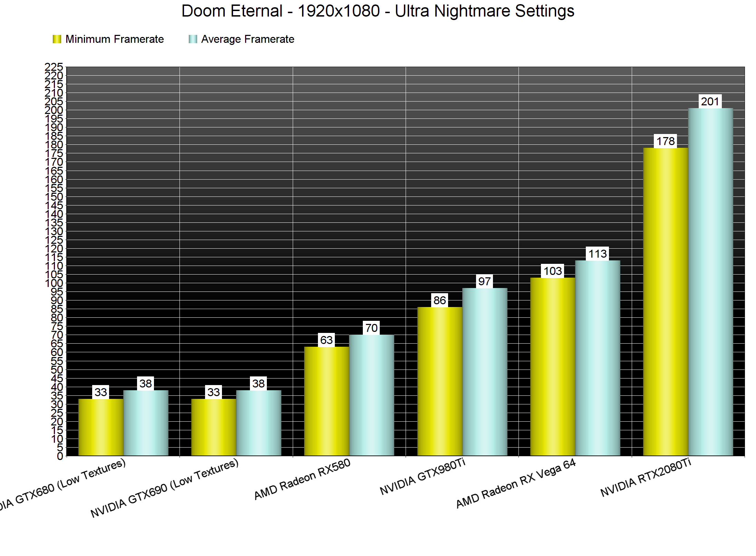Screen dimensions: 756x556
Task: Click the Average Framerate legend label
Action: coord(248,39)
